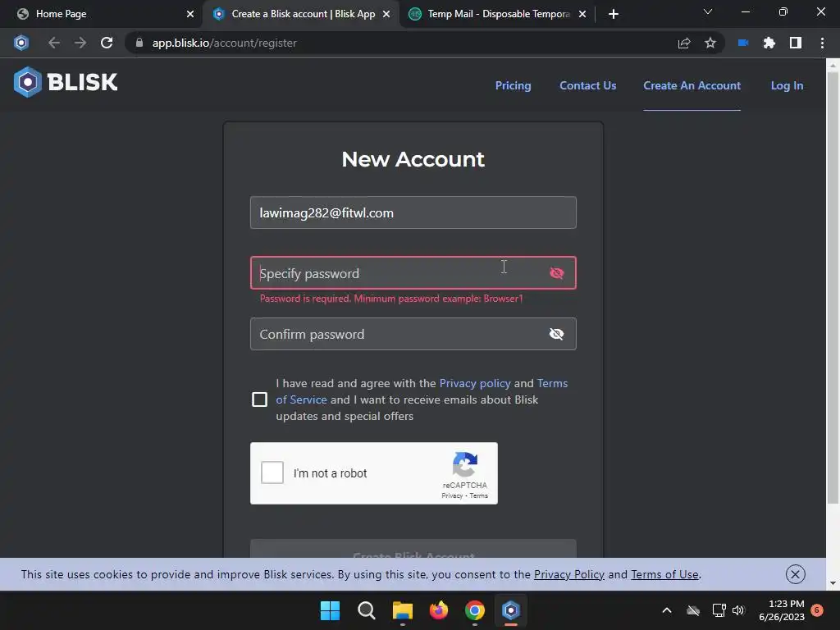Close the Temp Mail tab
Image resolution: width=840 pixels, height=630 pixels.
pos(582,14)
